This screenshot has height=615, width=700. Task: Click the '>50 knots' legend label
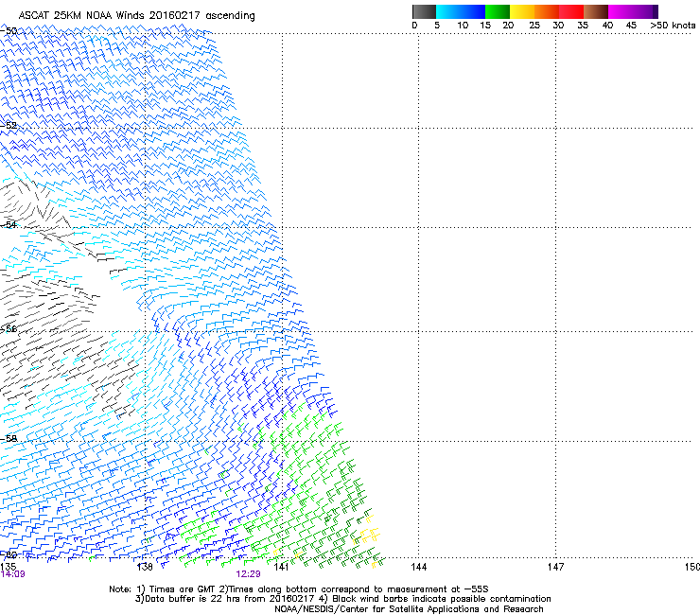[x=673, y=25]
